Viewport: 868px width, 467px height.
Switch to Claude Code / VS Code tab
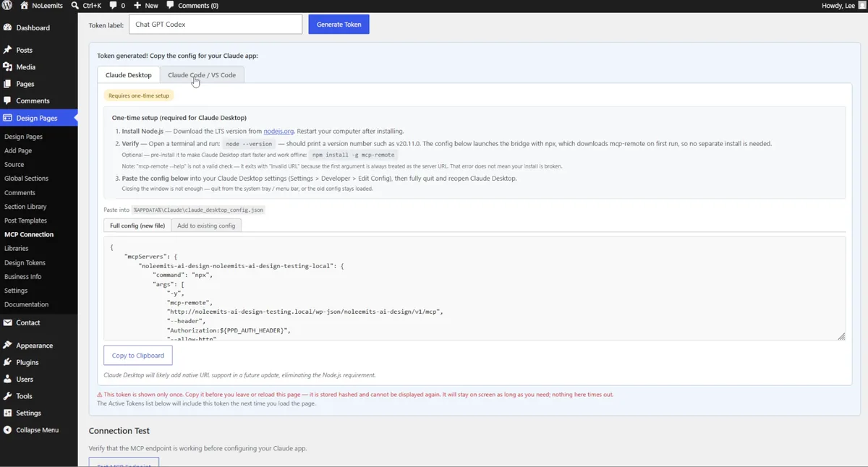point(202,74)
